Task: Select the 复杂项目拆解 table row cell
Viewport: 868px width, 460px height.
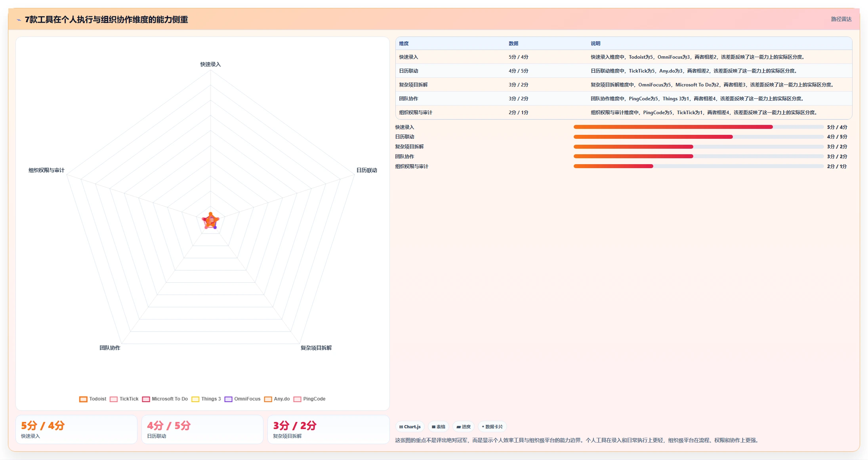Action: point(413,85)
